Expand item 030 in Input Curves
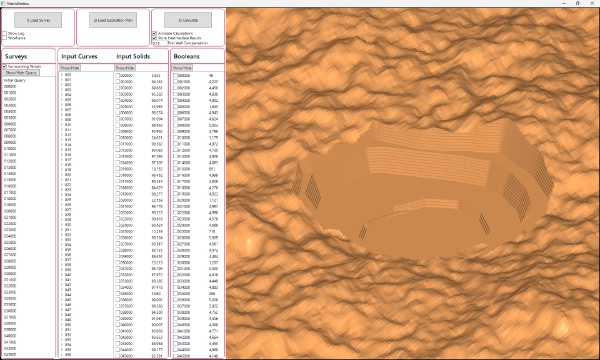 (62, 225)
